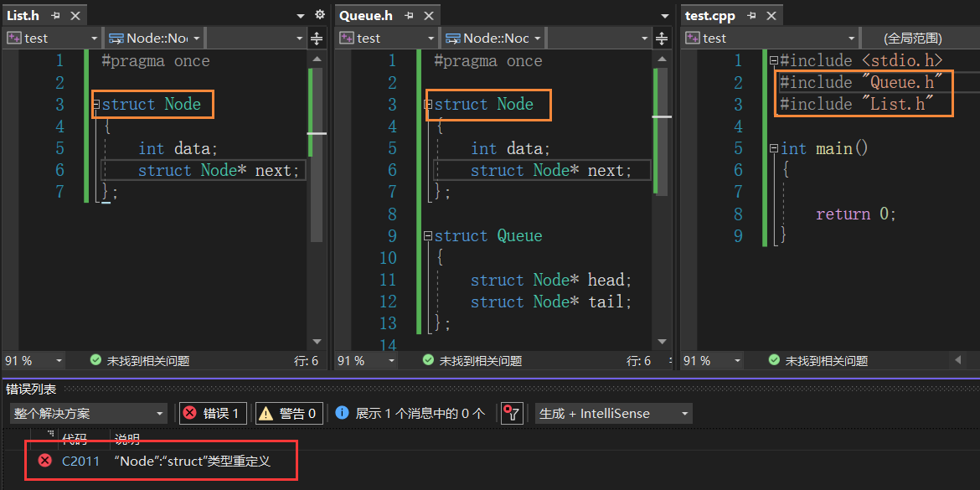Image resolution: width=980 pixels, height=490 pixels.
Task: Click '#include "Queue.h"' line in test.cpp
Action: coord(861,82)
